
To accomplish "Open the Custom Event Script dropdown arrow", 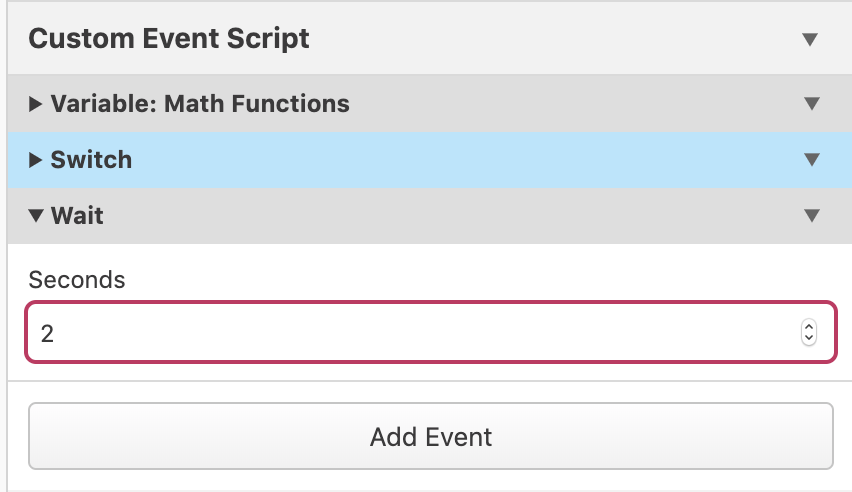I will tap(810, 39).
